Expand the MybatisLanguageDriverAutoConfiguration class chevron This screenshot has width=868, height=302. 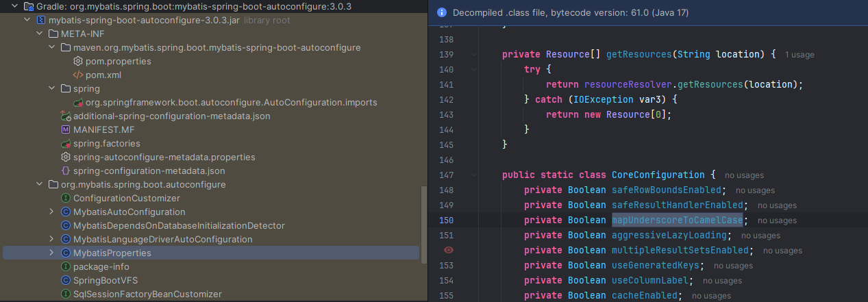tap(51, 239)
